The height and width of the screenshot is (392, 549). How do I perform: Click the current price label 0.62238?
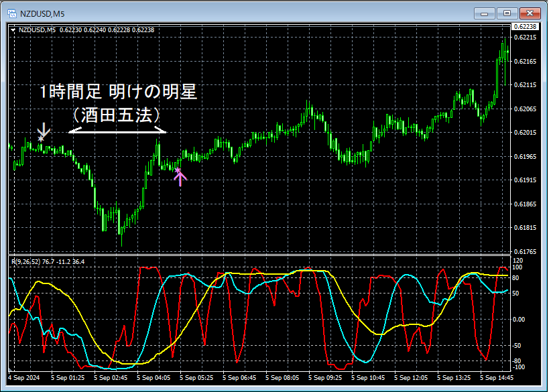525,27
